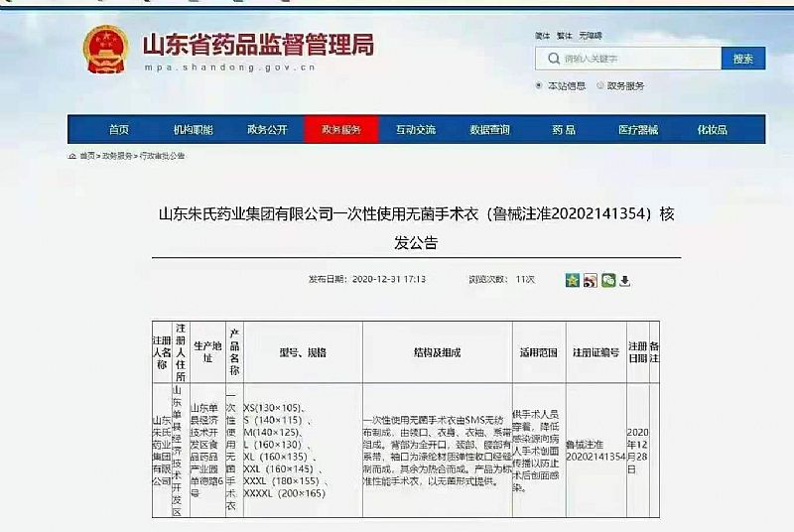The image size is (794, 532).
Task: Open the 医疗器械 navigation item
Action: 637,130
